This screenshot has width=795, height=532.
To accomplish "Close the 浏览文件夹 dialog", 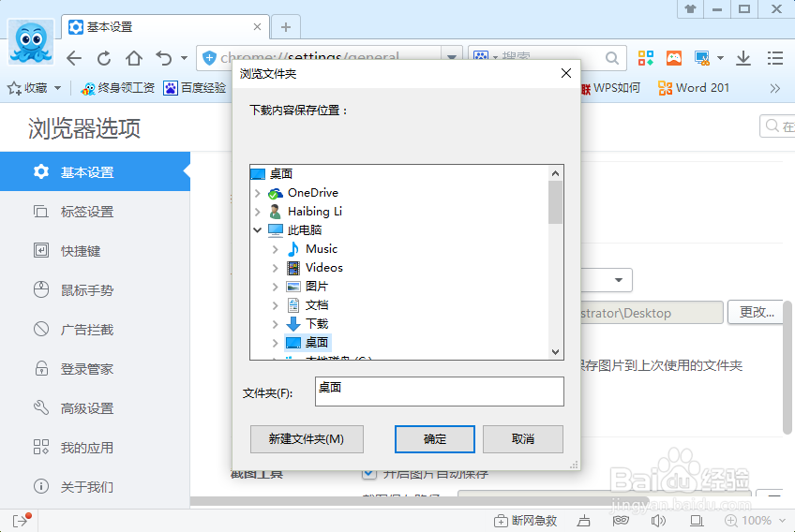I will point(566,73).
